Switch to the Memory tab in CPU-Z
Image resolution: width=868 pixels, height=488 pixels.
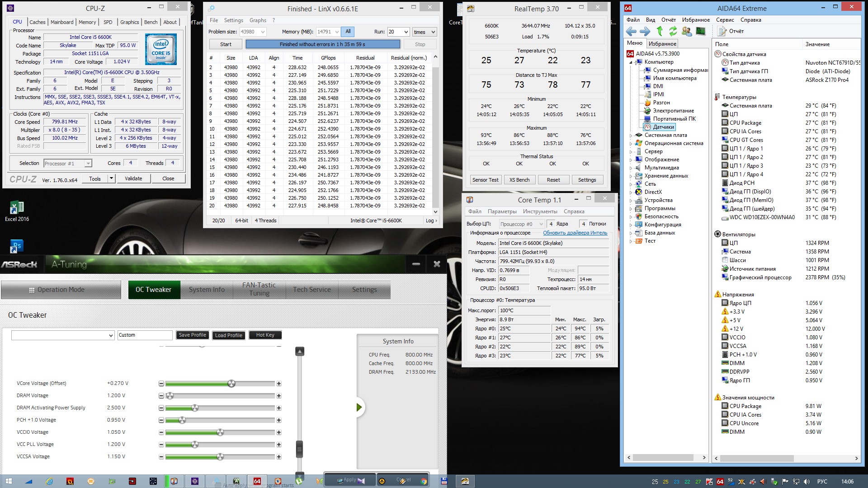tap(87, 22)
